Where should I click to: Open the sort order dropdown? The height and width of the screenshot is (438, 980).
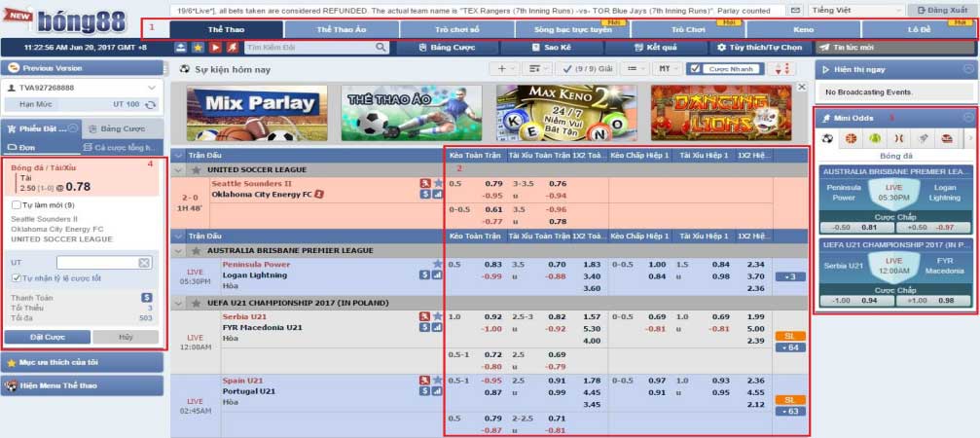538,69
